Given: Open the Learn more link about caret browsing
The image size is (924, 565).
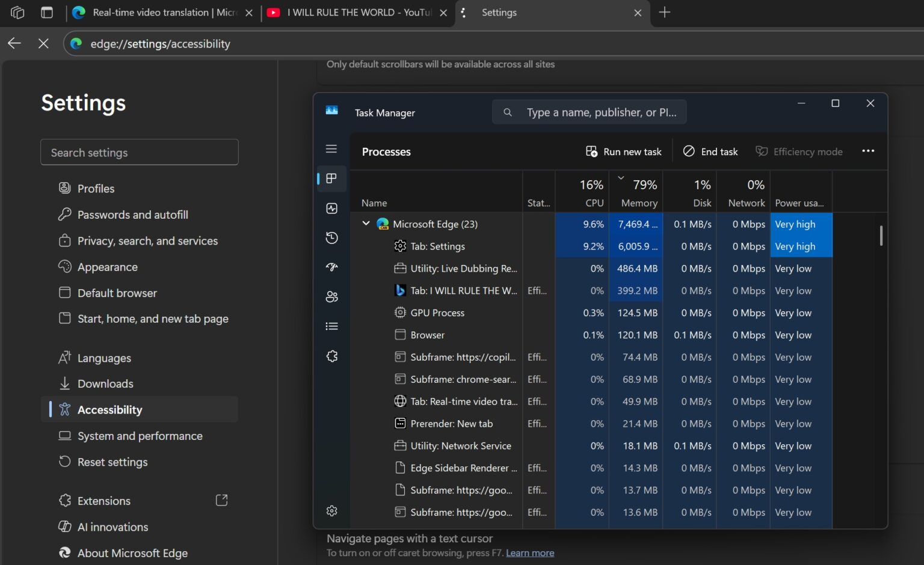Looking at the screenshot, I should (529, 552).
